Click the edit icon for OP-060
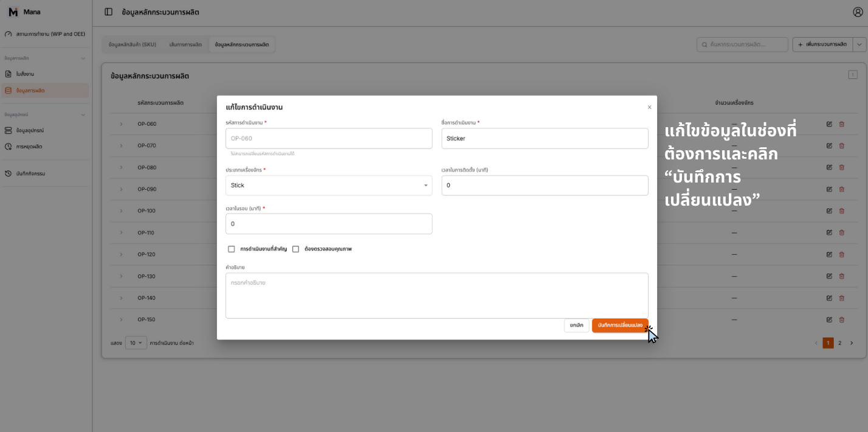This screenshot has width=868, height=432. [x=828, y=124]
